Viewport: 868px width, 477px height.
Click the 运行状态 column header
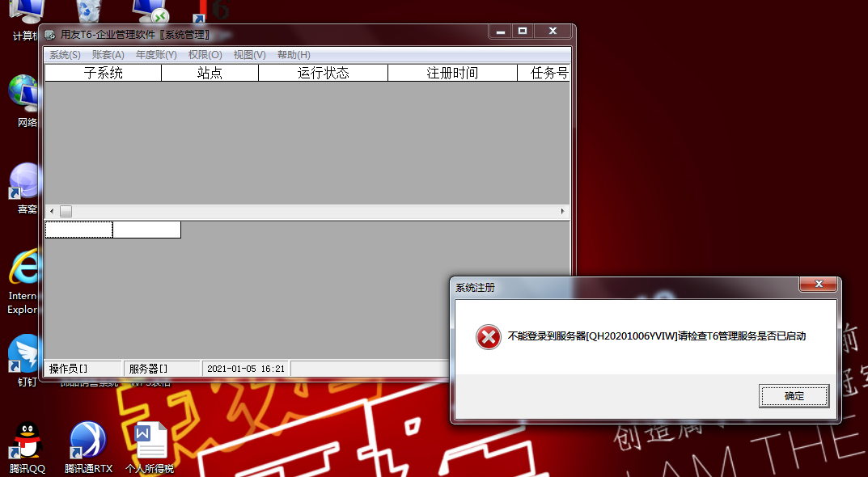click(324, 73)
